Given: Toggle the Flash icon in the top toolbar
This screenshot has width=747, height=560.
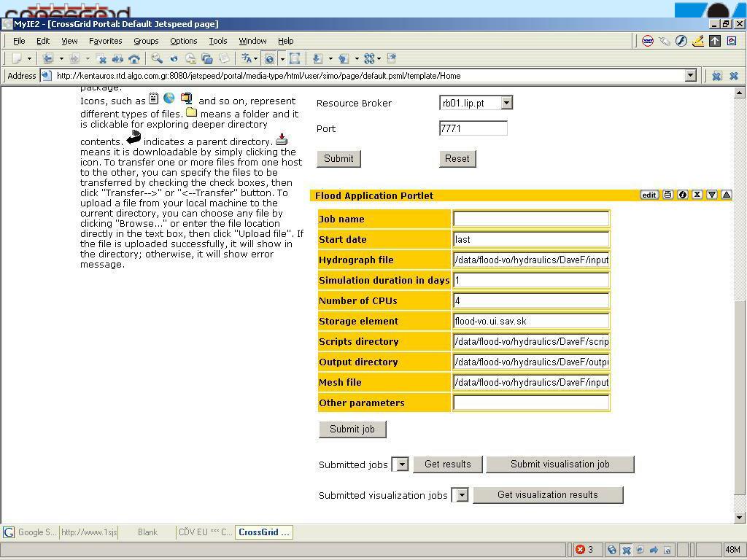Looking at the screenshot, I should coord(681,41).
